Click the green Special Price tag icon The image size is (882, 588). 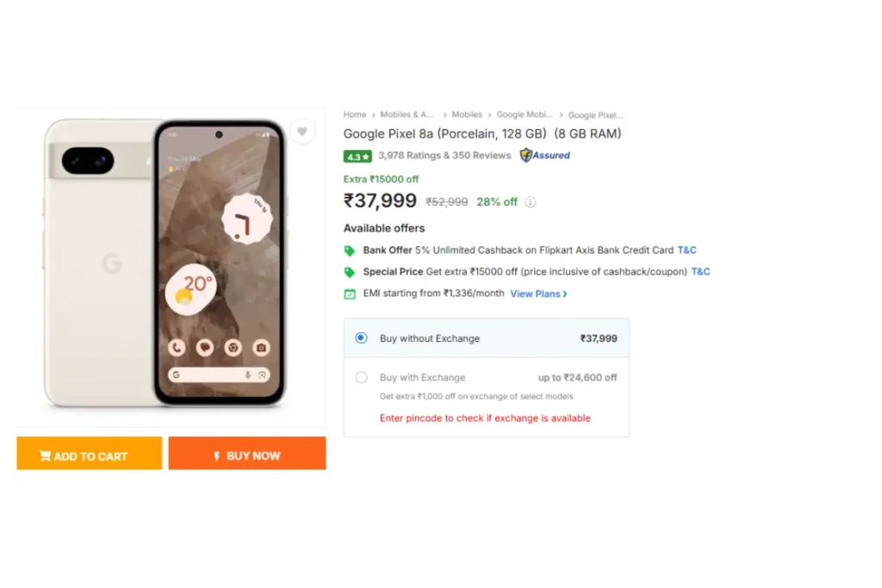[350, 272]
